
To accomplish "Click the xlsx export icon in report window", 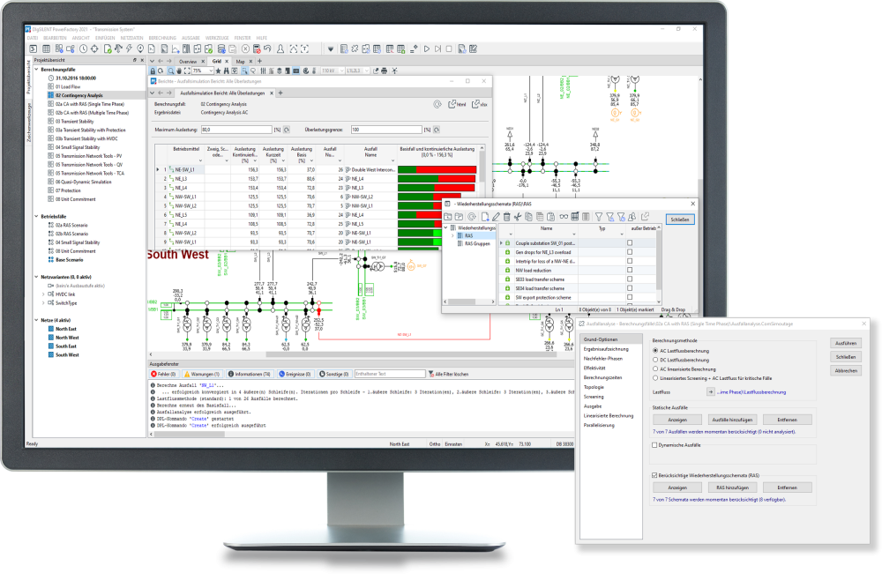I will 479,104.
